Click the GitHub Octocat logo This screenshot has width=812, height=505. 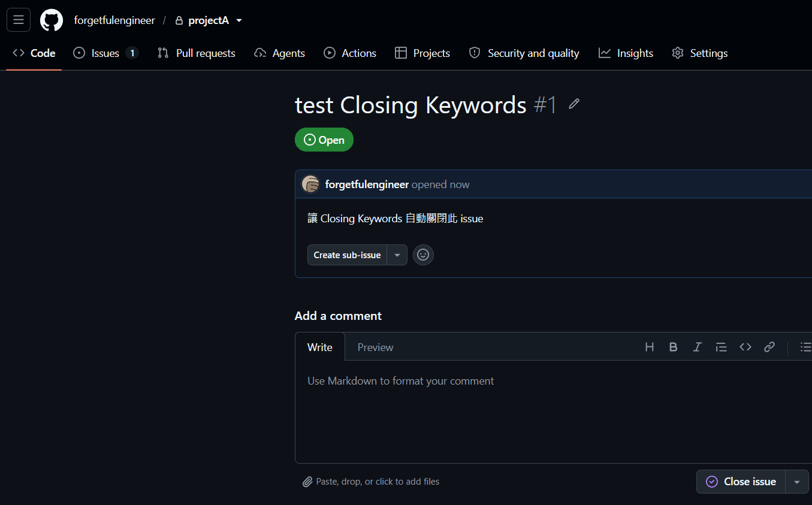tap(52, 20)
